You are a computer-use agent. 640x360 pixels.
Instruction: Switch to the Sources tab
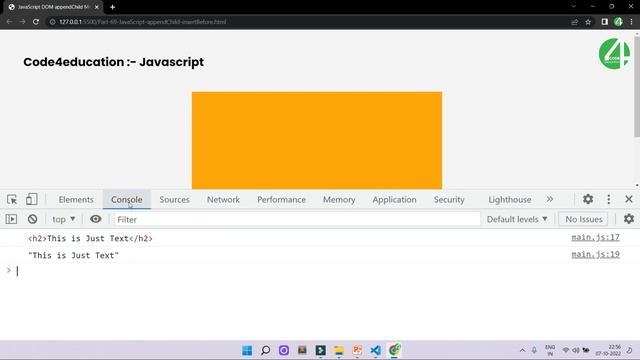(174, 200)
